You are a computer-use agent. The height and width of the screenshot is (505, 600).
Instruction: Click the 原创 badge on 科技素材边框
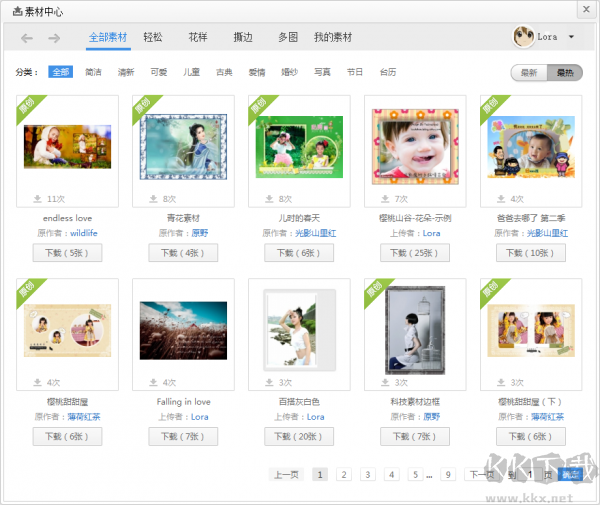[x=375, y=290]
